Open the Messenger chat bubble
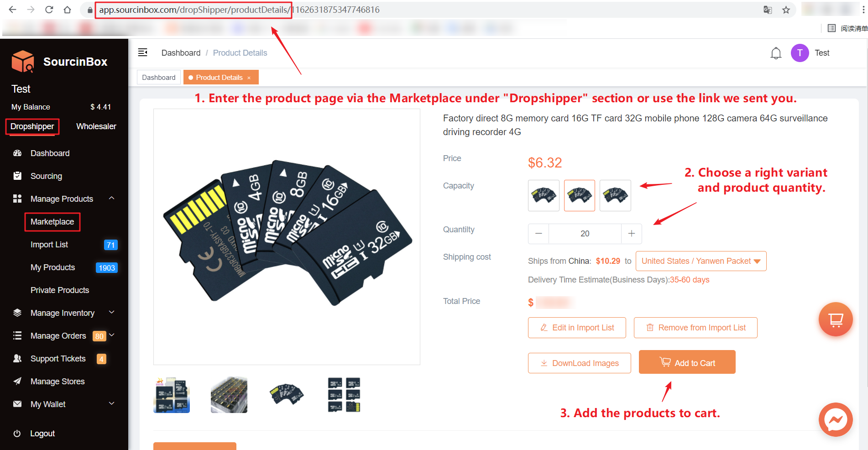Viewport: 868px width, 450px height. coord(836,419)
